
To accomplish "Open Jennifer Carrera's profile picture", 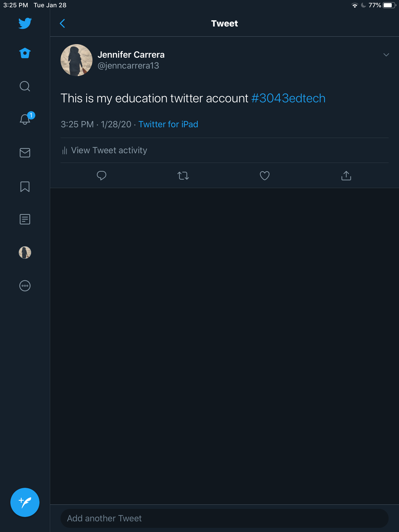I will click(76, 60).
